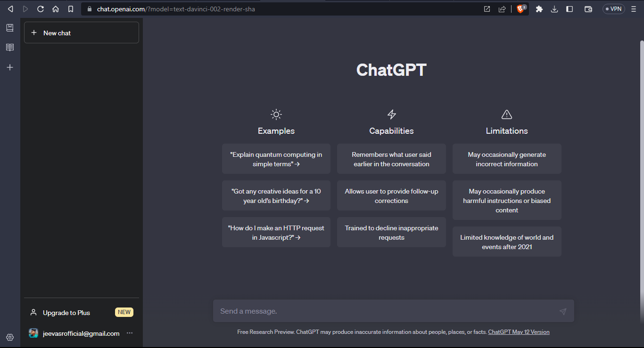Viewport: 644px width, 348px height.
Task: Click the Capabilities lightning icon
Action: tap(391, 114)
